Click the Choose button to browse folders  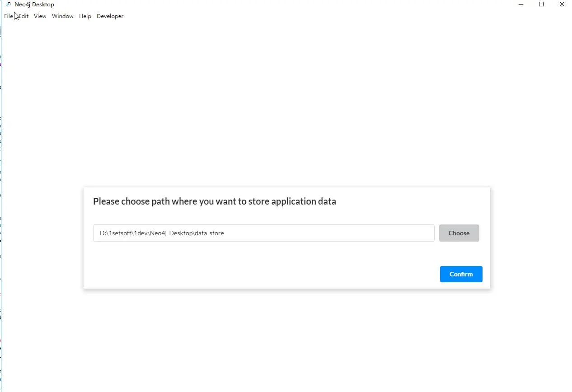459,233
